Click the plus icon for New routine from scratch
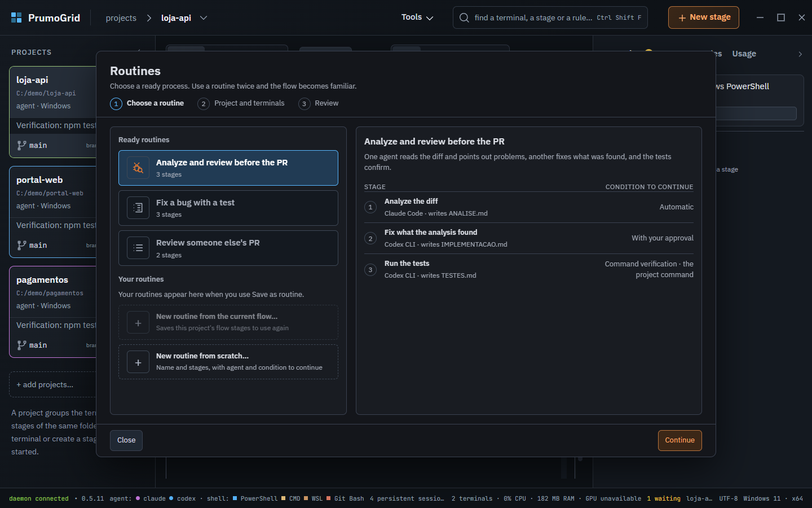The width and height of the screenshot is (812, 508). 138,362
